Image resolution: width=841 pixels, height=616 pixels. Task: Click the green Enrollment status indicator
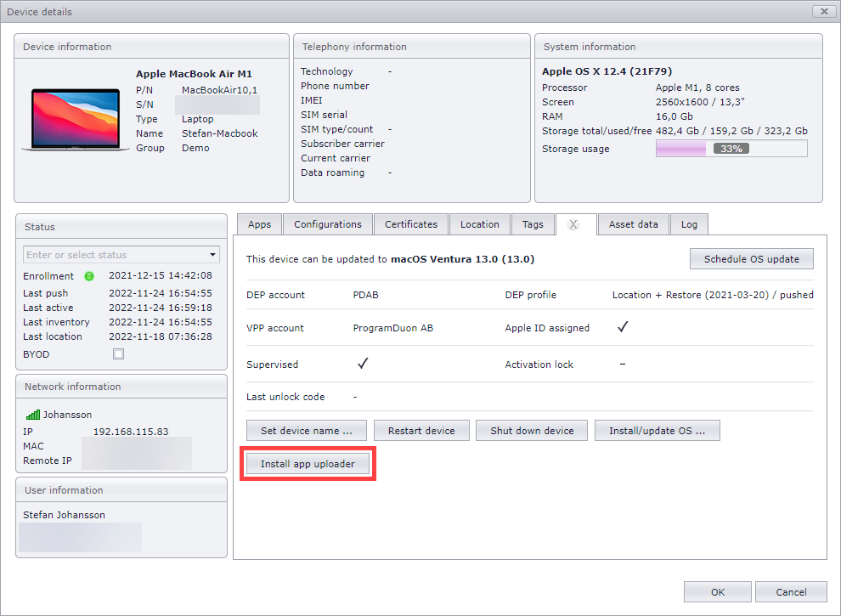(89, 276)
